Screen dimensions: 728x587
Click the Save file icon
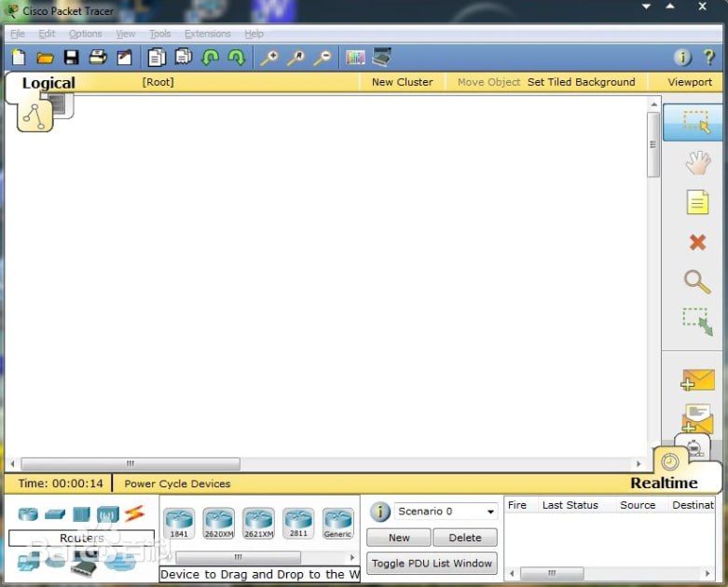[x=71, y=58]
